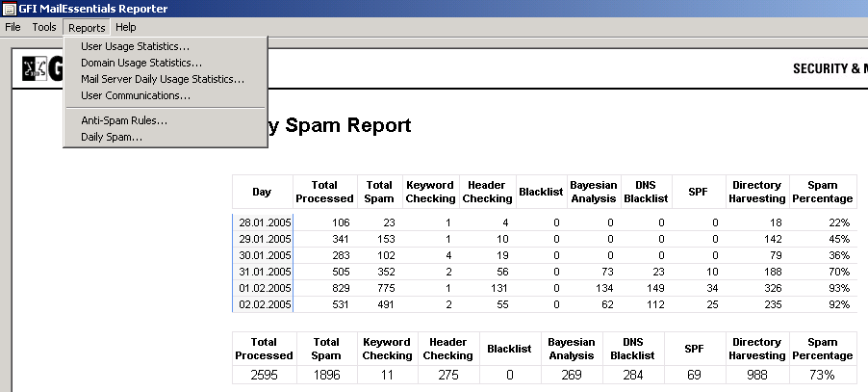
Task: Click Bayesian Analysis header in daily table
Action: coord(593,192)
